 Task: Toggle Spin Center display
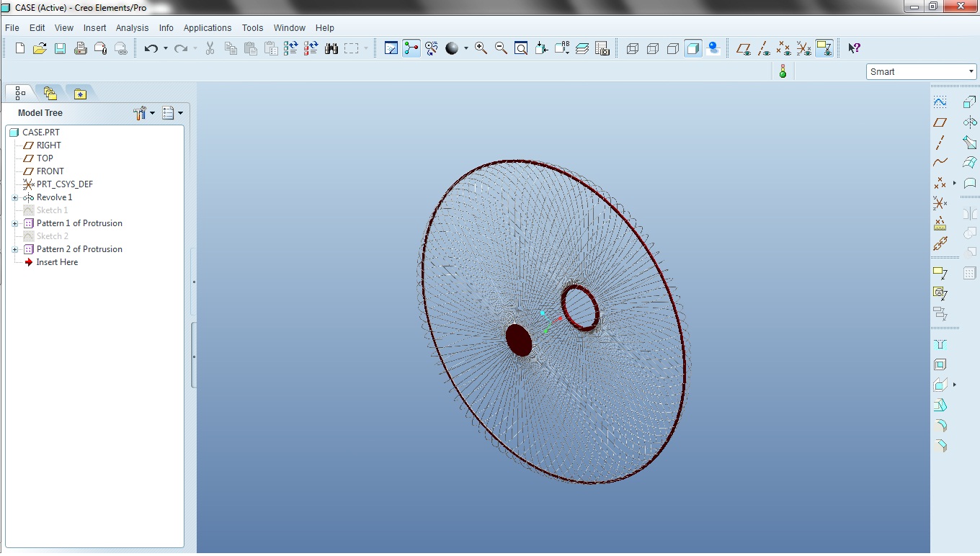pos(411,48)
